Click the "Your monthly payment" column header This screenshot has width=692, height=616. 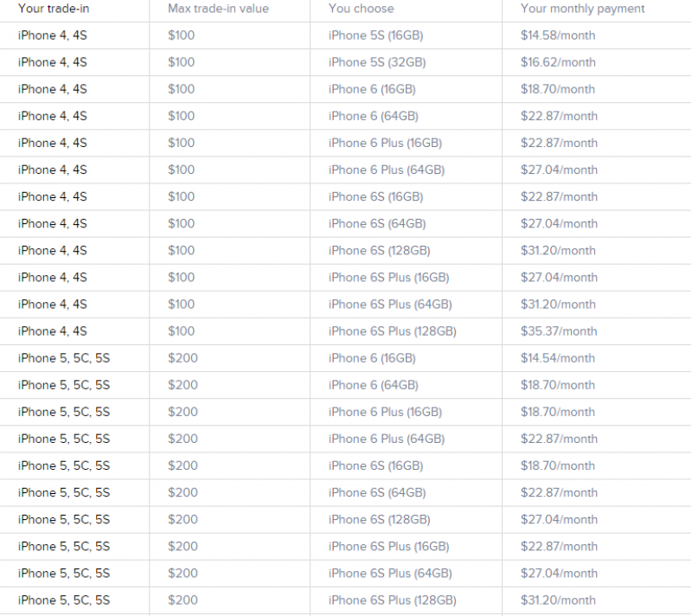(582, 9)
